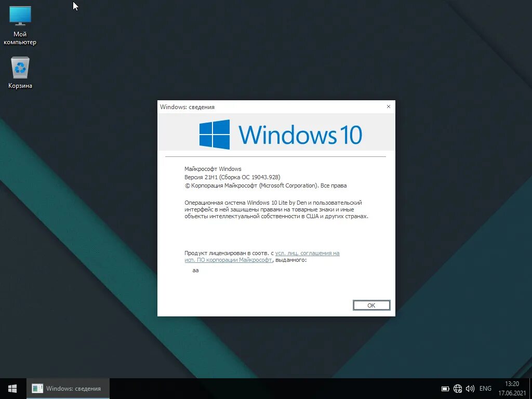Click the app icon inside the taskbar button

(x=37, y=388)
